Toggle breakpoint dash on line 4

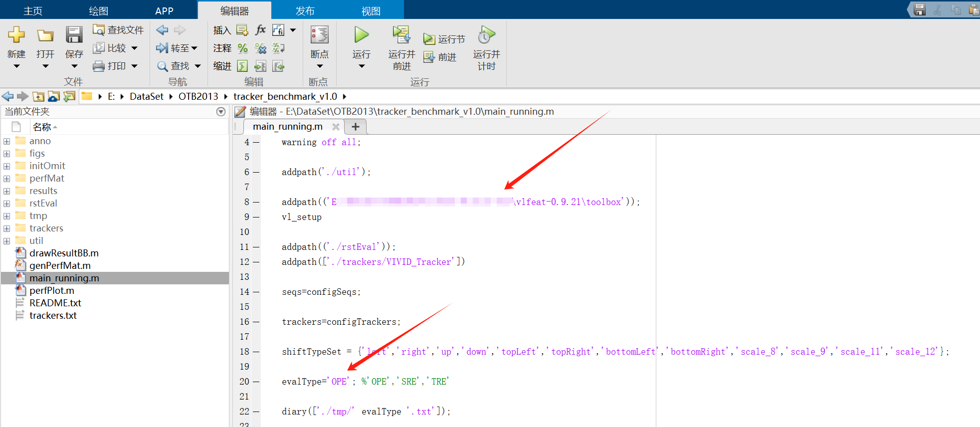256,143
